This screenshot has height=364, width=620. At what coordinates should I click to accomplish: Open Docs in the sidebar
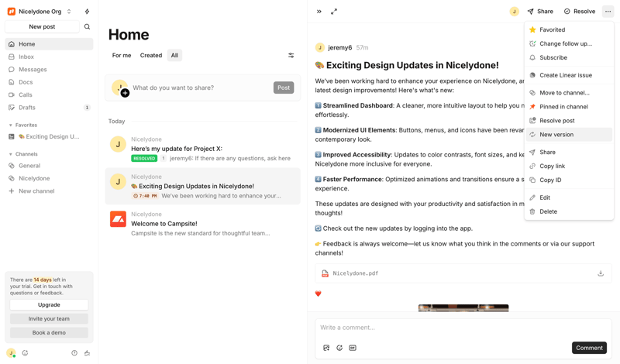(x=49, y=82)
